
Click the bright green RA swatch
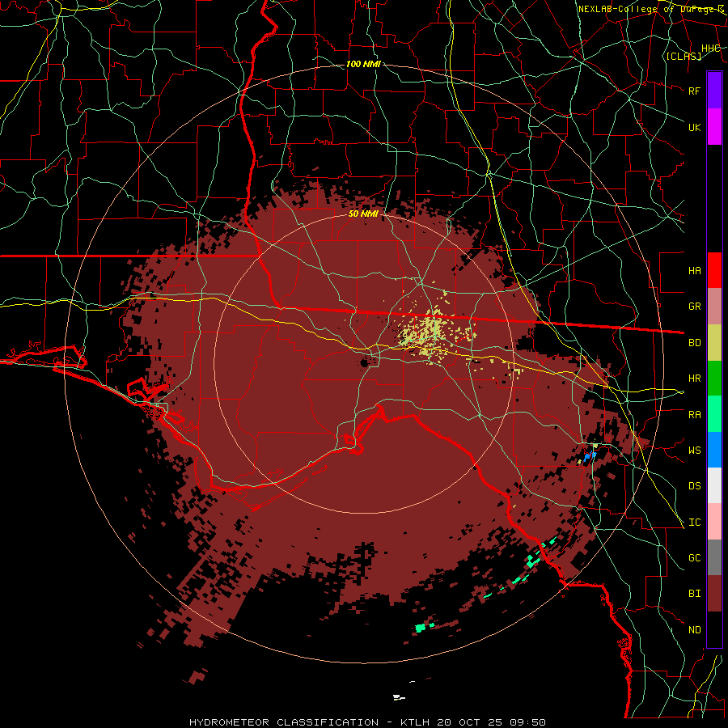(x=714, y=414)
